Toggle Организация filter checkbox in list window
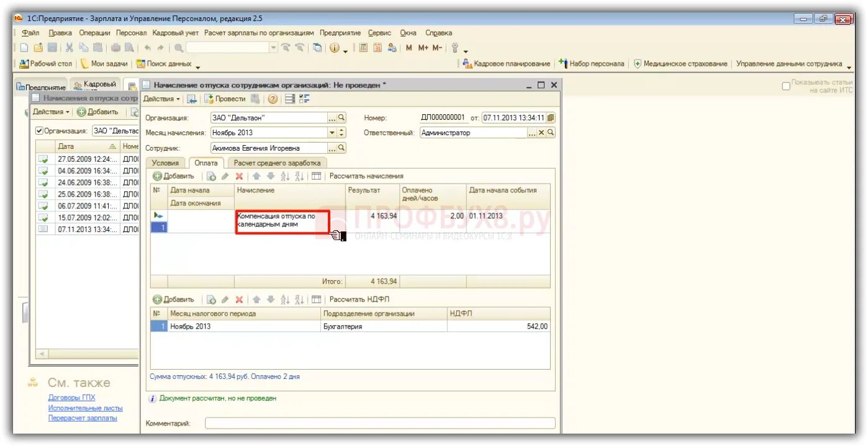This screenshot has height=446, width=868. pyautogui.click(x=40, y=131)
